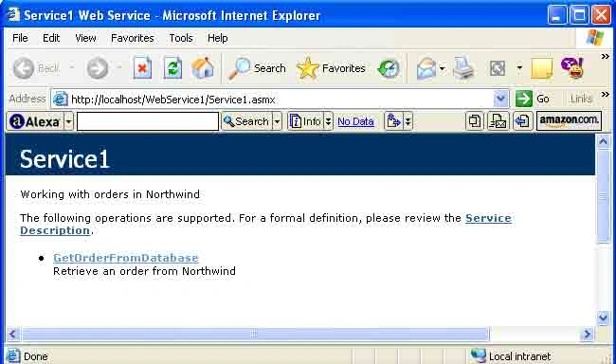Screen dimensions: 616x364
Task: Click inside the Address URL field
Action: pyautogui.click(x=281, y=100)
